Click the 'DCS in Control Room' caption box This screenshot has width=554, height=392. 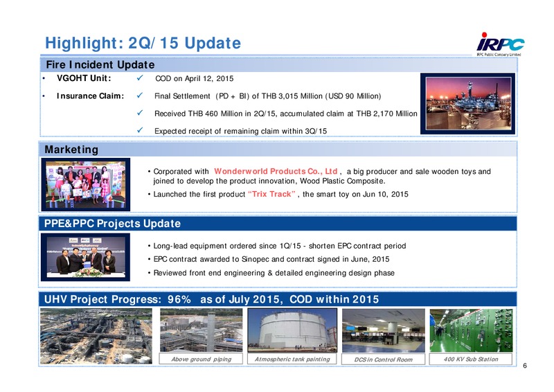click(384, 359)
